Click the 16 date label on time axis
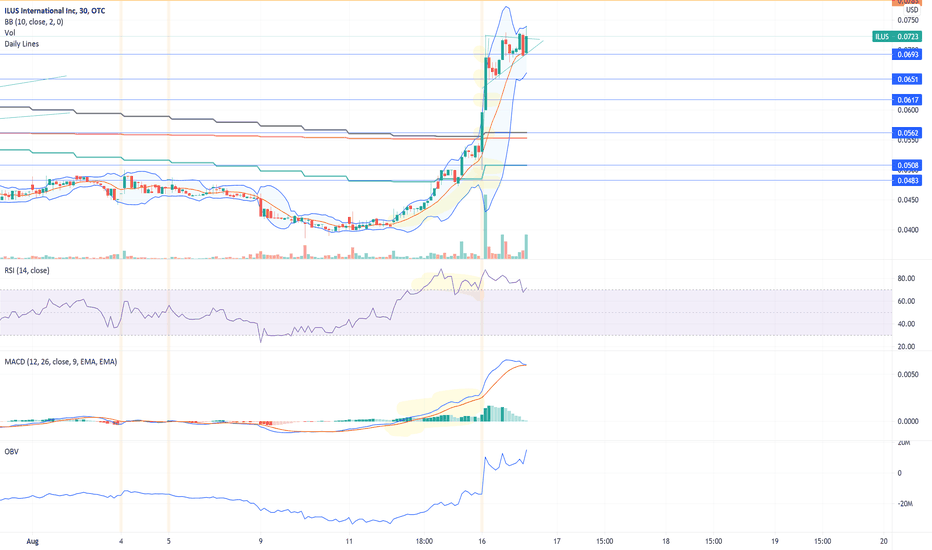The height and width of the screenshot is (550, 932). tap(482, 541)
